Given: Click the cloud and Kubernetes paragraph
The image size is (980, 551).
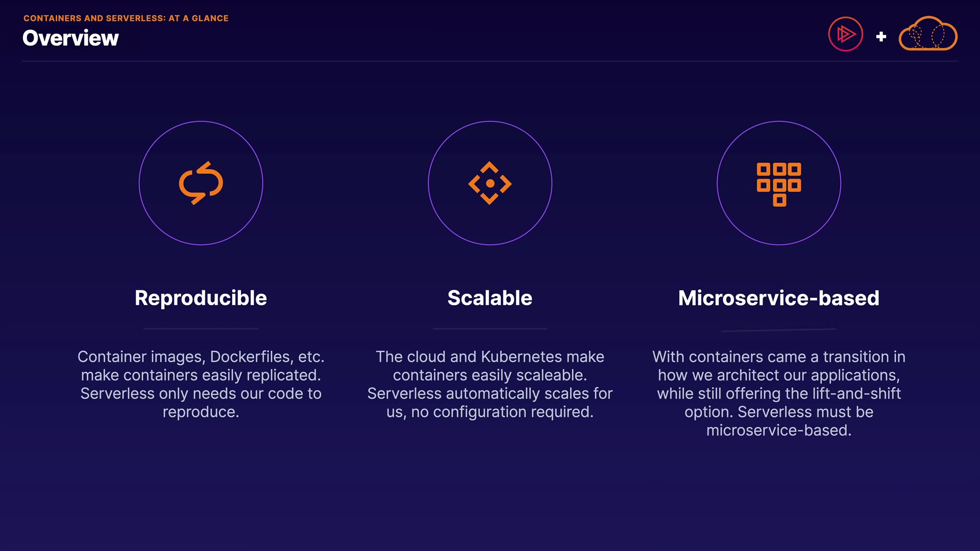Looking at the screenshot, I should pos(489,384).
